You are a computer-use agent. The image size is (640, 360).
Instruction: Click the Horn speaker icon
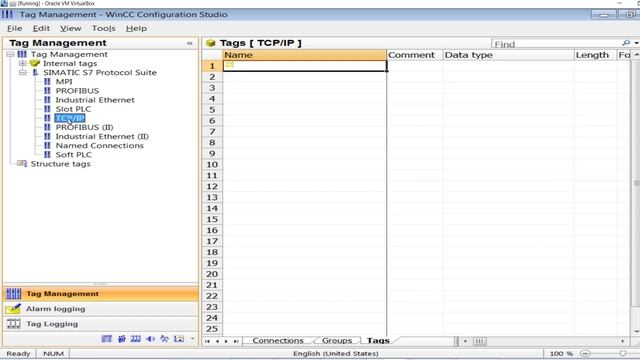click(150, 339)
